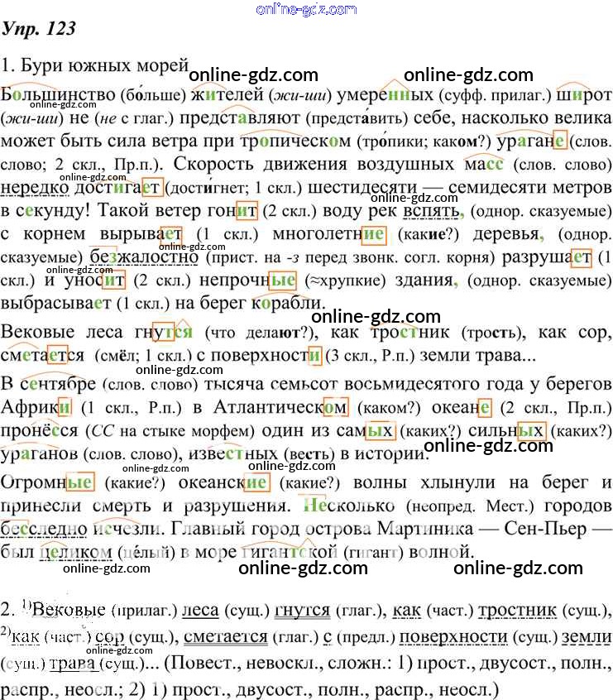Screen dimensions: 613x700
Task: Select the word "Атлантическом"
Action: (x=280, y=408)
